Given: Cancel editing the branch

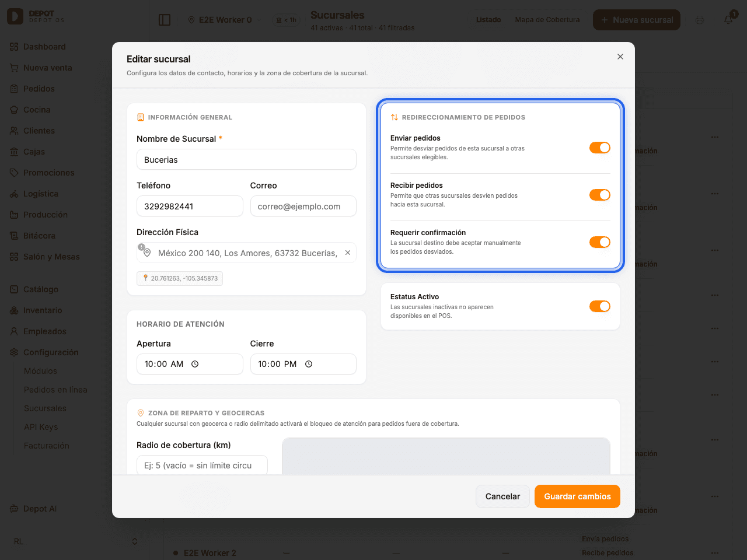Looking at the screenshot, I should 502,496.
